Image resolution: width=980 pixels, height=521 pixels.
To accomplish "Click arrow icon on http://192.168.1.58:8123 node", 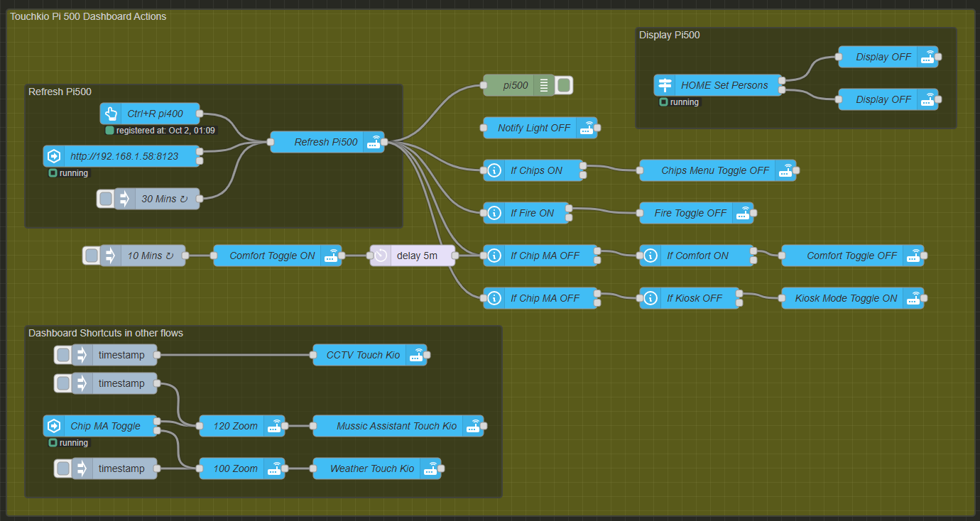I will pos(54,156).
